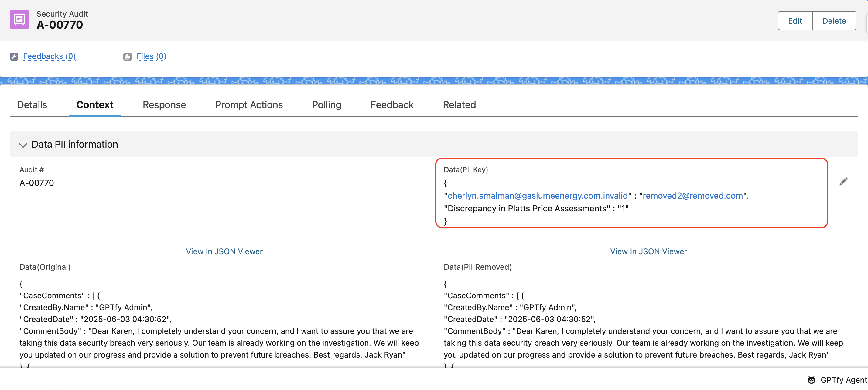
Task: Click the GPTfy Agent cat icon
Action: click(812, 380)
